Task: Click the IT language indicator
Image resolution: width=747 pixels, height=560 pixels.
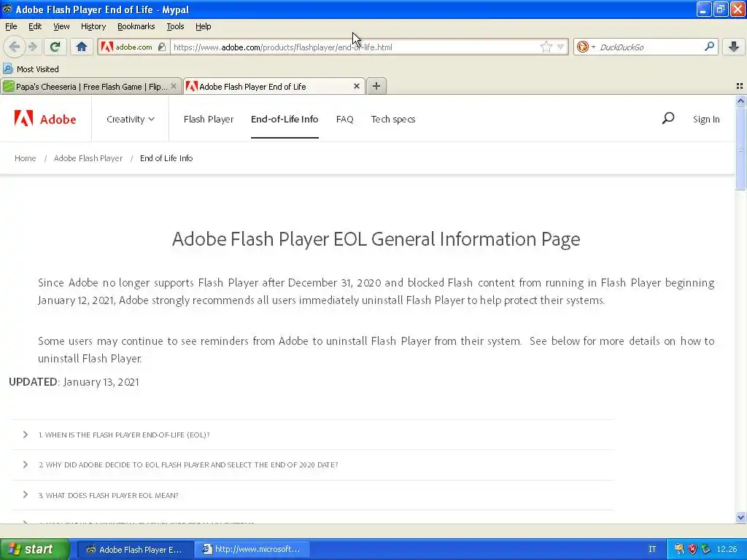Action: (x=652, y=549)
